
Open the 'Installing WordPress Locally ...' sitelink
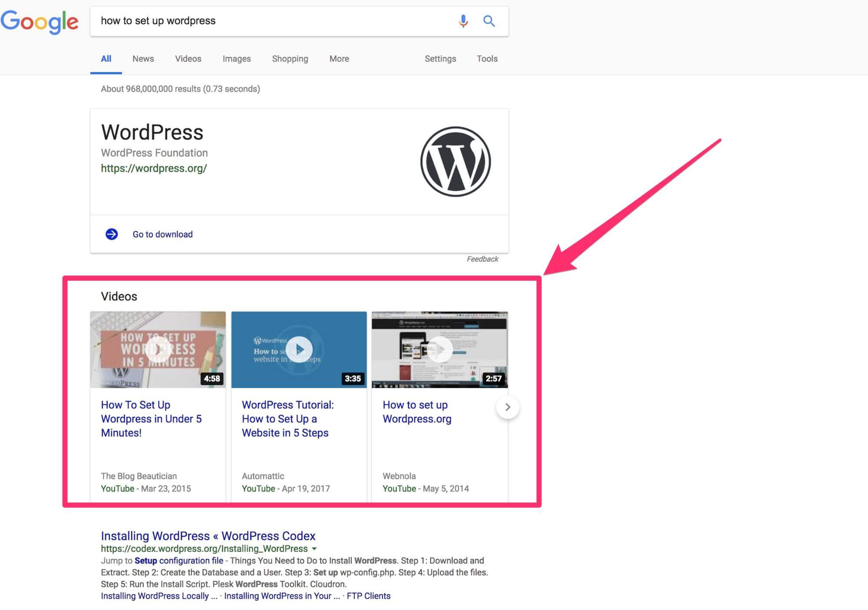pyautogui.click(x=159, y=596)
